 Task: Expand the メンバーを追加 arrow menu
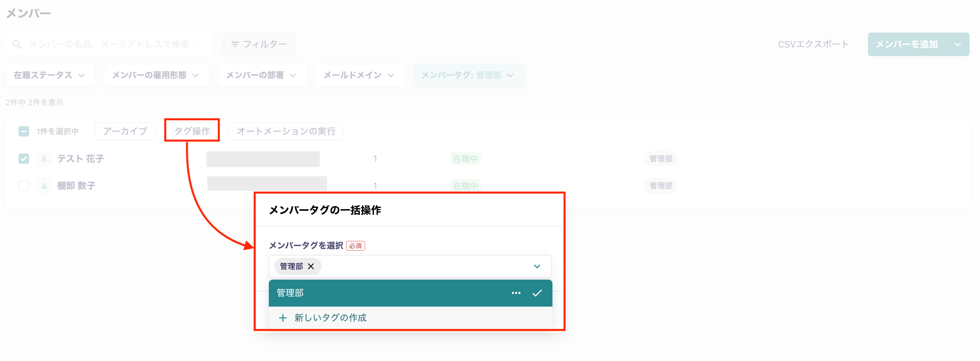tap(958, 44)
